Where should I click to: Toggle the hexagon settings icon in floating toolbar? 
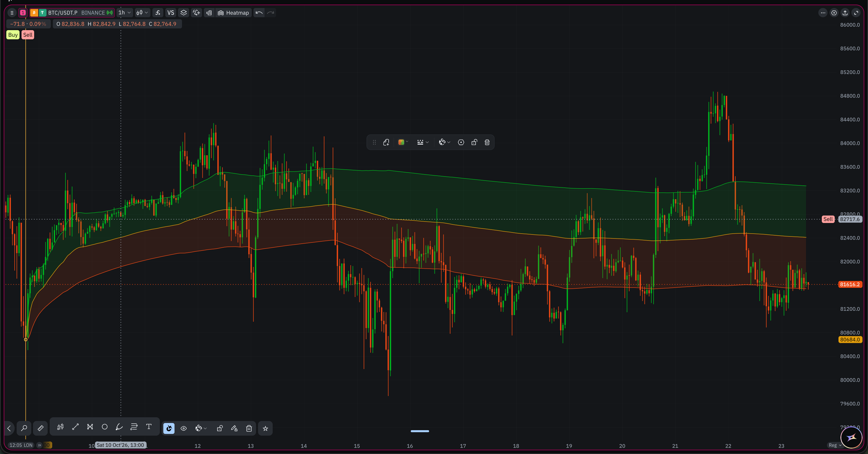461,142
